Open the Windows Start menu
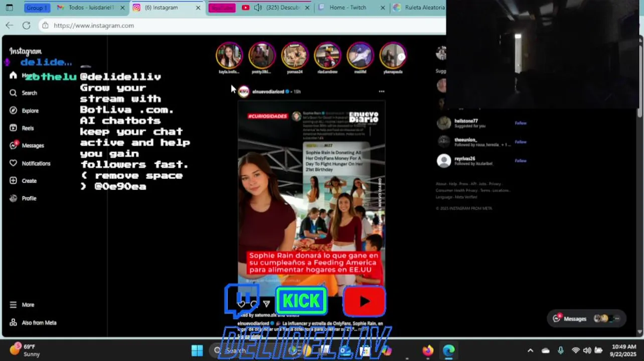Viewport: 644px width, 361px height. 197,350
